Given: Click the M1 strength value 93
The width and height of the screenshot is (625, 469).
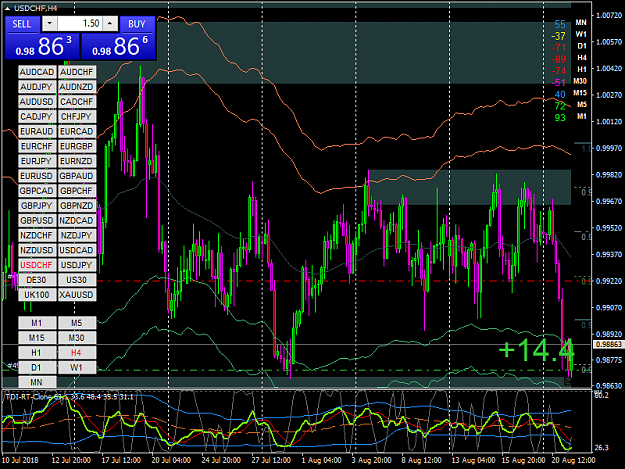Looking at the screenshot, I should pyautogui.click(x=560, y=118).
